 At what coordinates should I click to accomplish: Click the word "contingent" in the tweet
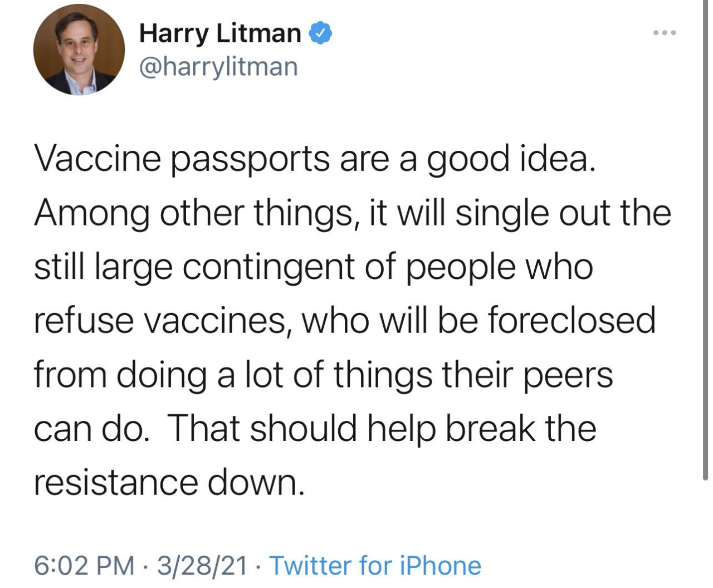(x=268, y=267)
